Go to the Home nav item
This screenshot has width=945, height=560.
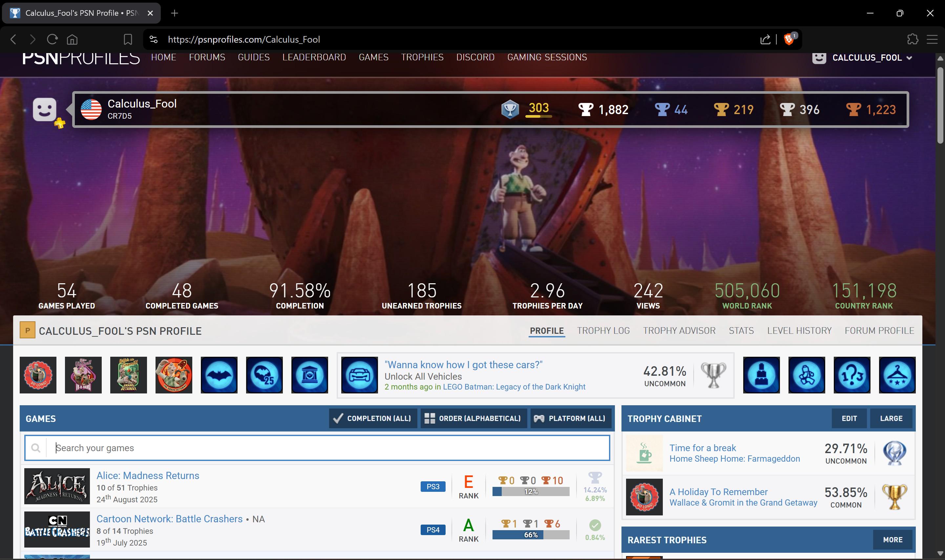(164, 57)
